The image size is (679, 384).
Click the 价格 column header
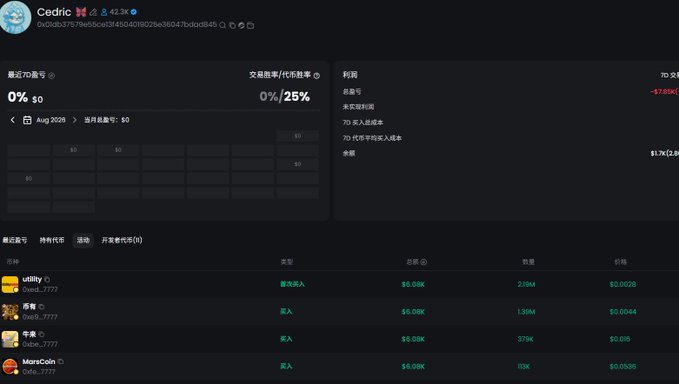pos(621,262)
